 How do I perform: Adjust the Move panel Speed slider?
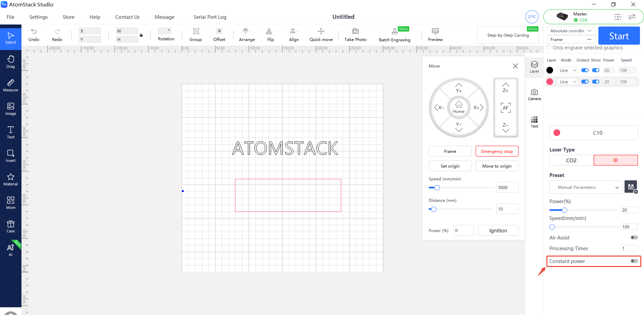point(437,188)
